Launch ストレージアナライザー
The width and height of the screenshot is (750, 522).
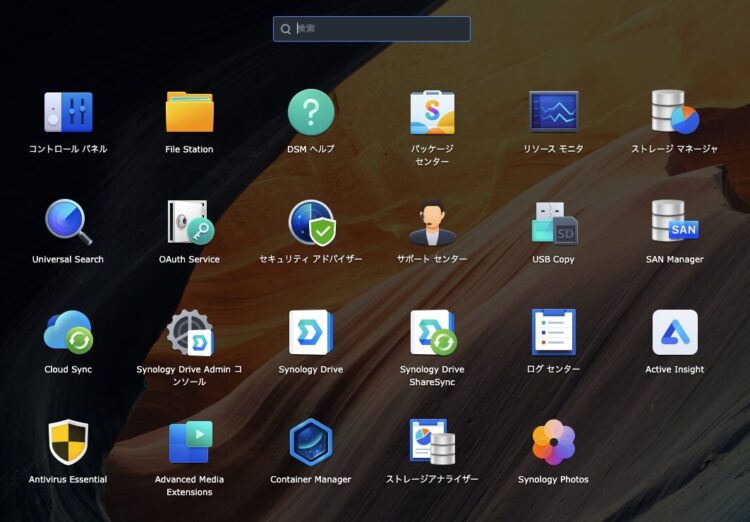pos(432,442)
